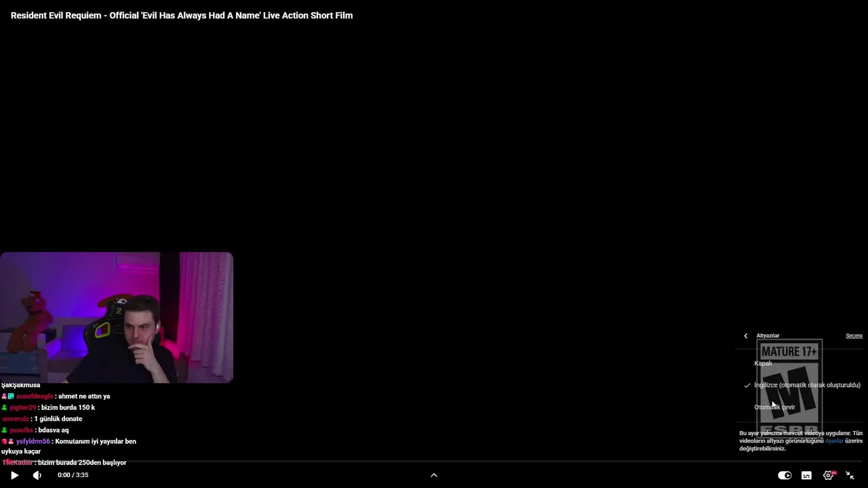Exit fullscreen mode
The image size is (868, 488).
pos(850,475)
